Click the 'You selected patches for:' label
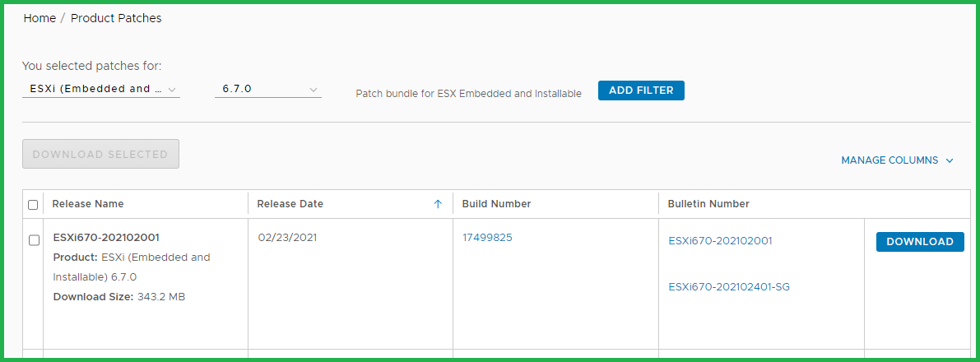This screenshot has height=362, width=980. pos(92,66)
